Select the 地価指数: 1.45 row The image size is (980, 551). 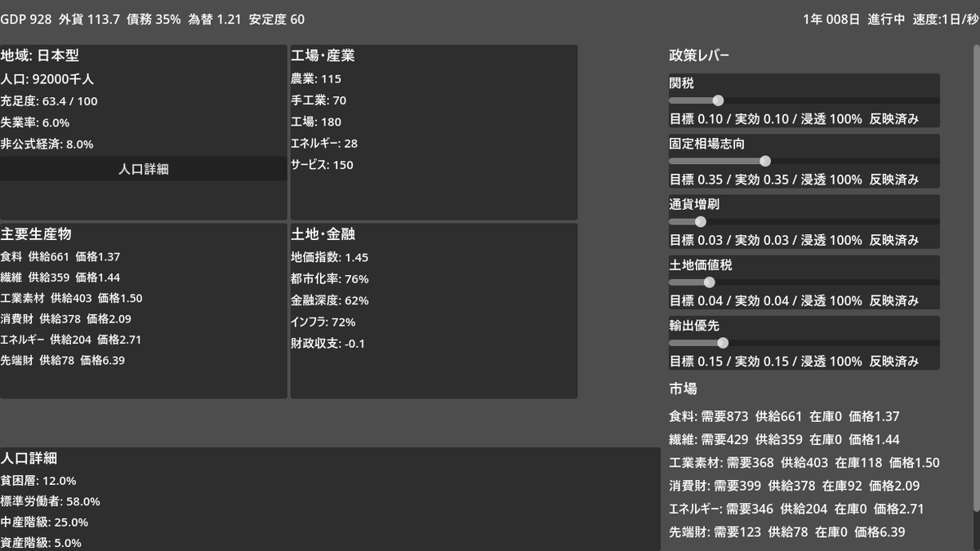(330, 257)
